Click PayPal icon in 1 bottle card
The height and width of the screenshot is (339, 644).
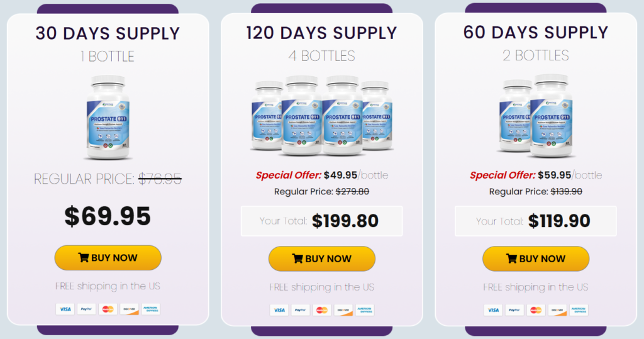click(86, 309)
